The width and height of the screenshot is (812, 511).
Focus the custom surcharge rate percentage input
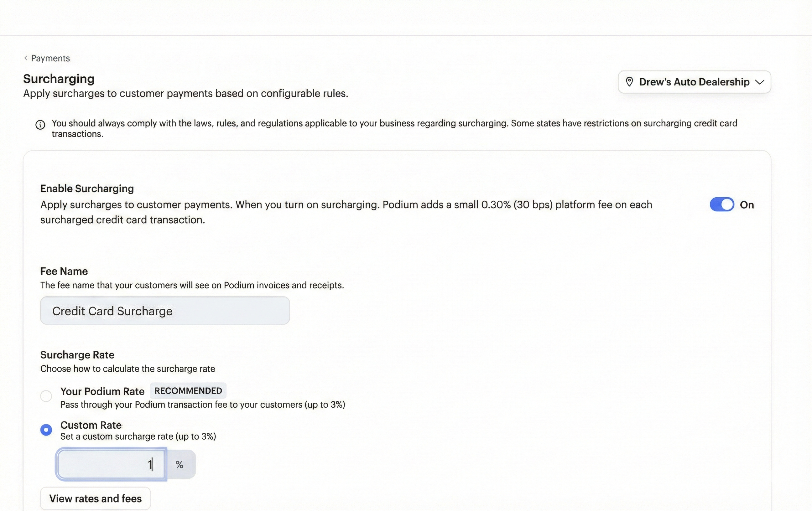(x=111, y=464)
